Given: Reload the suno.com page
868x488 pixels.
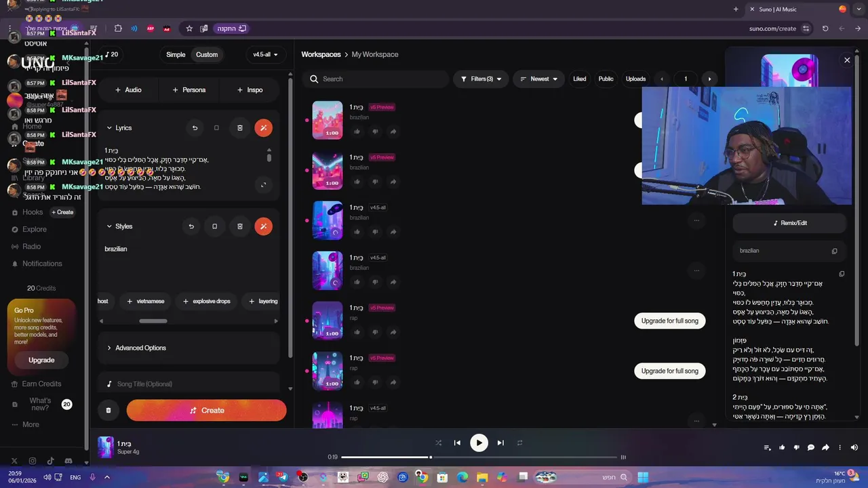Looking at the screenshot, I should pyautogui.click(x=825, y=28).
